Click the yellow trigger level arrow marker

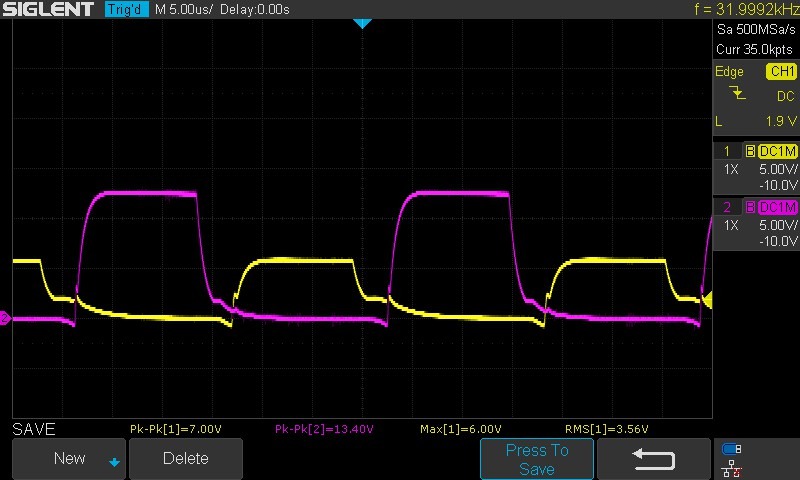pyautogui.click(x=707, y=300)
